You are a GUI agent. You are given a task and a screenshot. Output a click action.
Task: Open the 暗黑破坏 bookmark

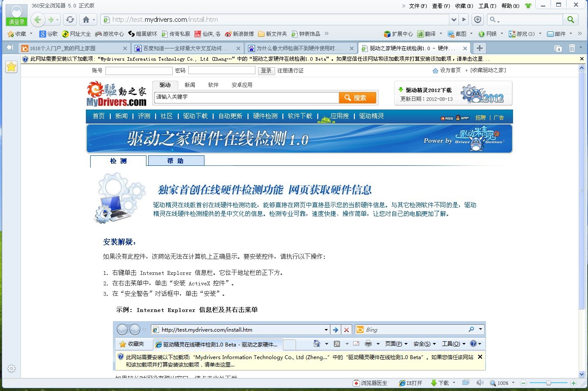point(143,34)
